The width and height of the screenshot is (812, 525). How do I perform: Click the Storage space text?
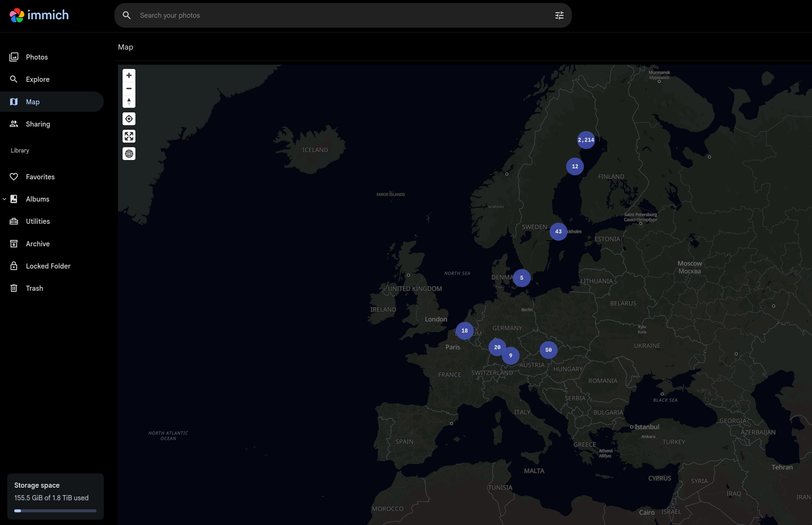click(x=37, y=485)
